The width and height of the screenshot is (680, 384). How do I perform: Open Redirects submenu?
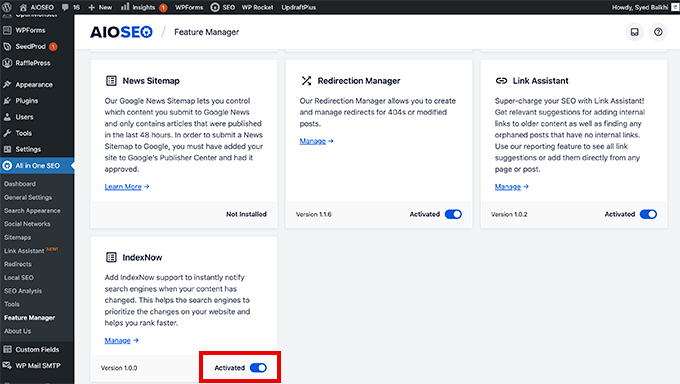coord(18,264)
